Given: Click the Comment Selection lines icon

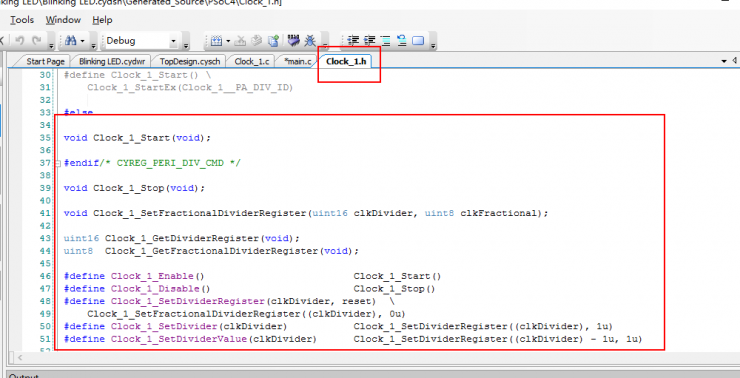Looking at the screenshot, I should 386,41.
